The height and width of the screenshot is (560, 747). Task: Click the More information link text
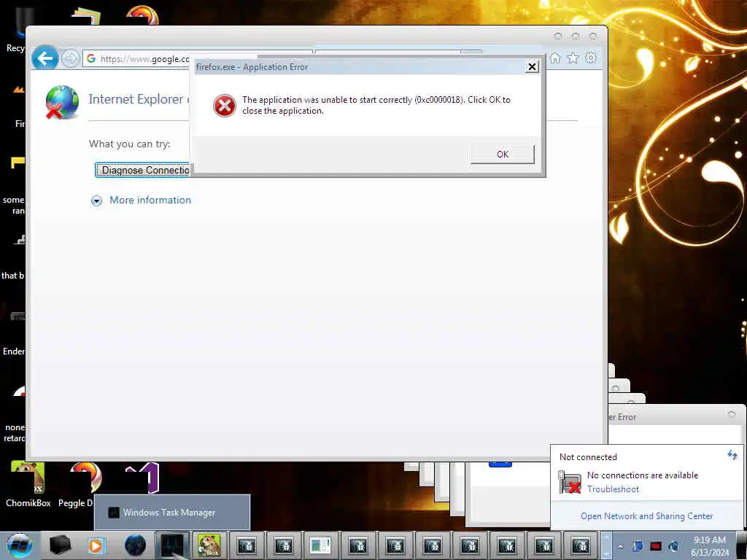pyautogui.click(x=150, y=200)
